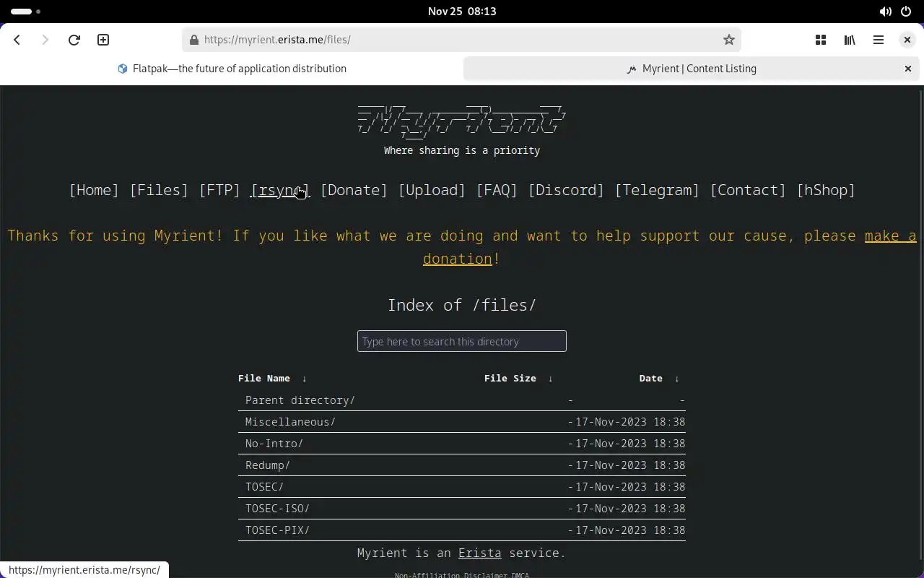This screenshot has width=924, height=578.
Task: Sort the list by File Name
Action: [264, 379]
